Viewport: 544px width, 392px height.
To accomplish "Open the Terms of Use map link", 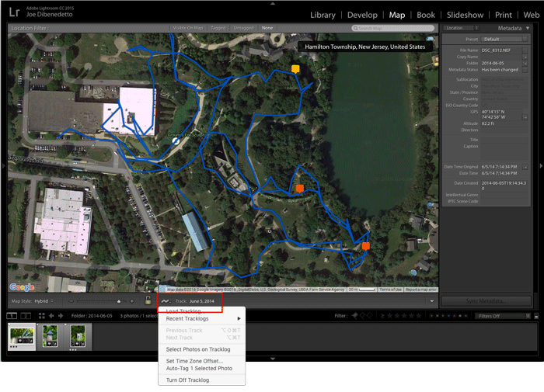I will point(390,290).
